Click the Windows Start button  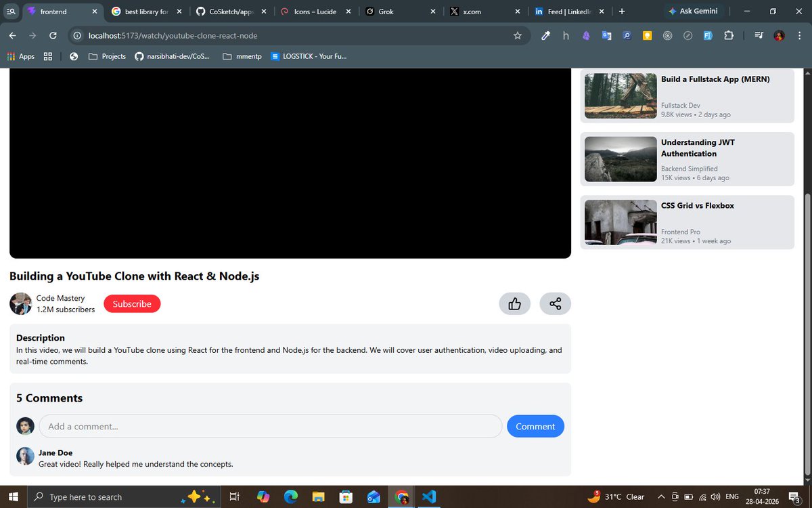coord(13,496)
